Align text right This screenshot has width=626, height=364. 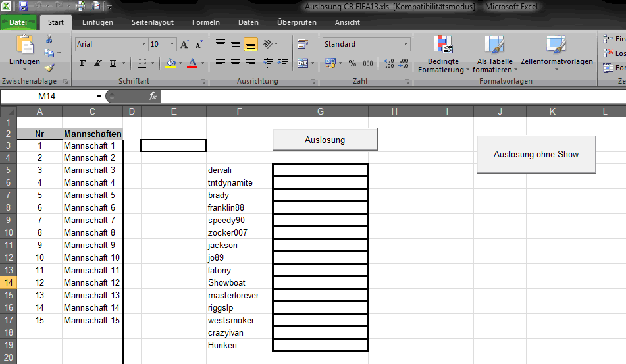(x=251, y=63)
